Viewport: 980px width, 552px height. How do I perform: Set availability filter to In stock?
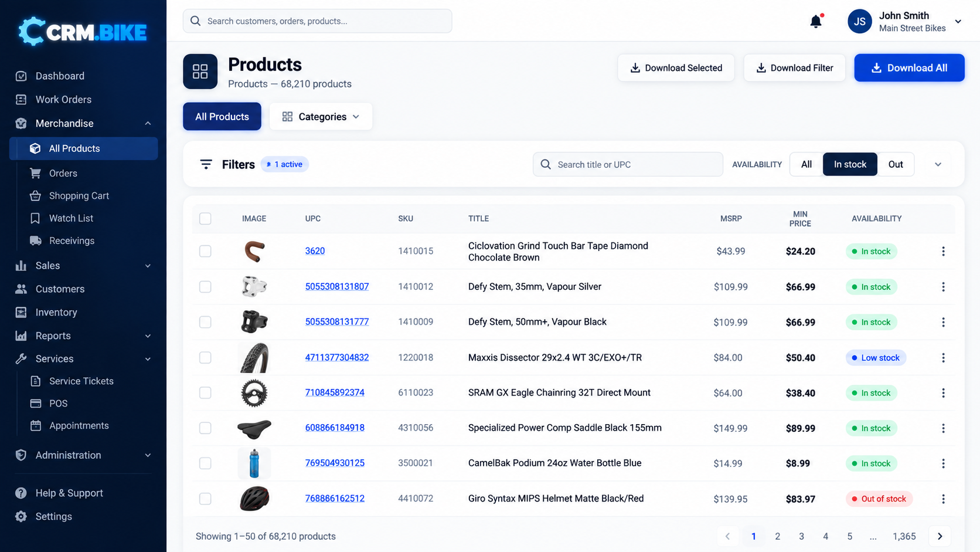coord(850,164)
